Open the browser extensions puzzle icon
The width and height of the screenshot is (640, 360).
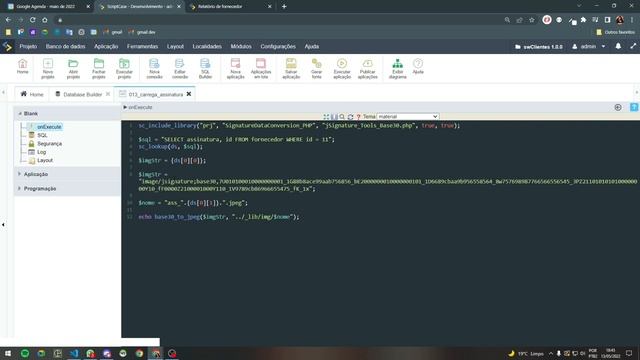(x=583, y=20)
